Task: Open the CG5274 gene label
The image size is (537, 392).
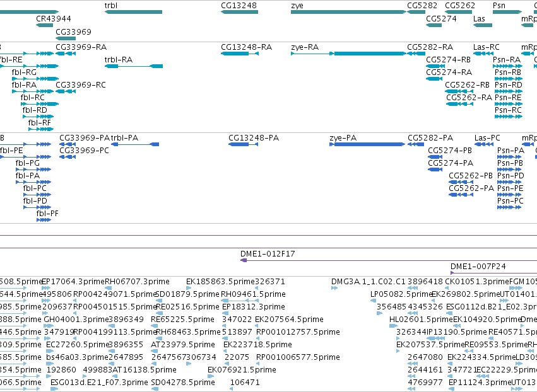Action: (x=441, y=18)
